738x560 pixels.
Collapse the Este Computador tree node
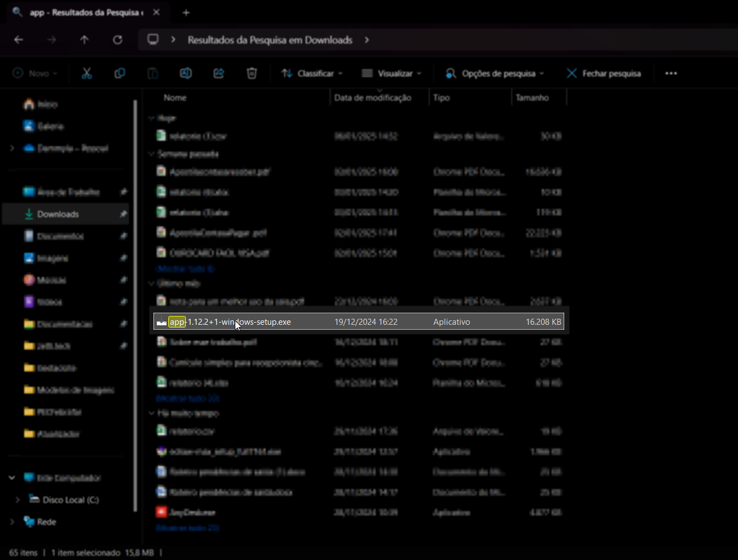pyautogui.click(x=12, y=478)
